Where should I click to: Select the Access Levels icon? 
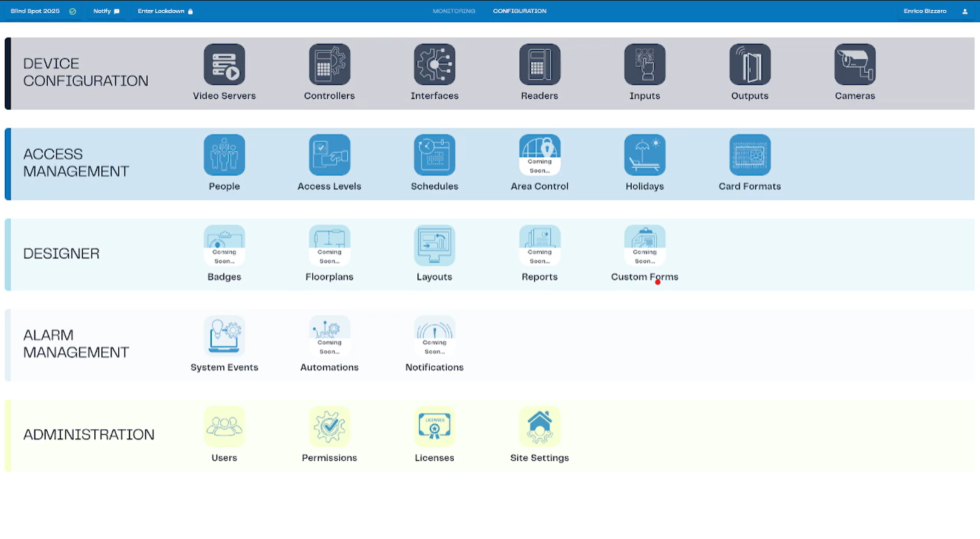329,154
